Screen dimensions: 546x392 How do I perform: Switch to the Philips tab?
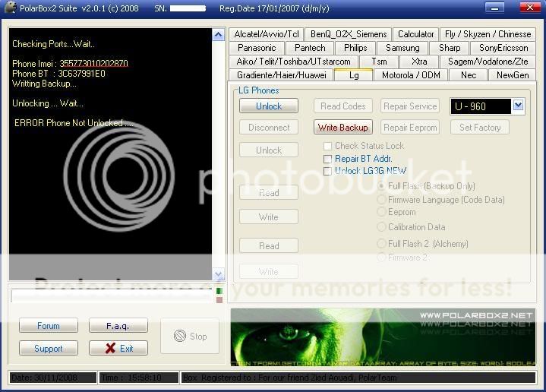coord(355,48)
